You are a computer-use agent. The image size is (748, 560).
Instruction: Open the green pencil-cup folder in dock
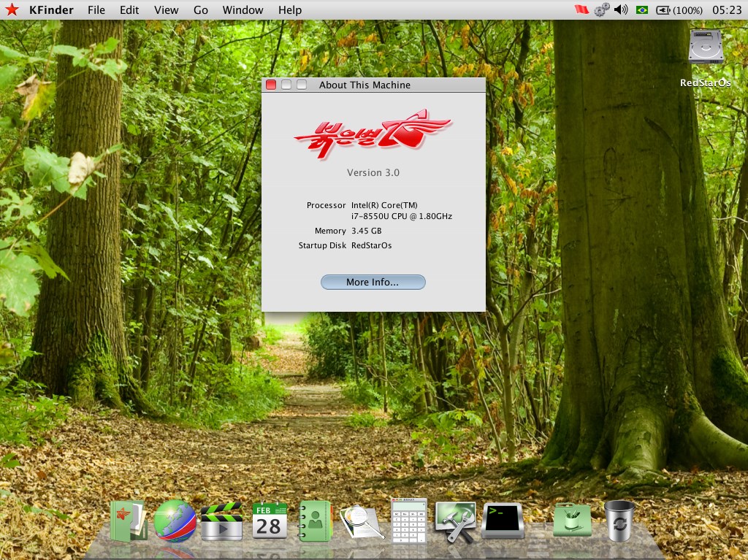click(572, 521)
